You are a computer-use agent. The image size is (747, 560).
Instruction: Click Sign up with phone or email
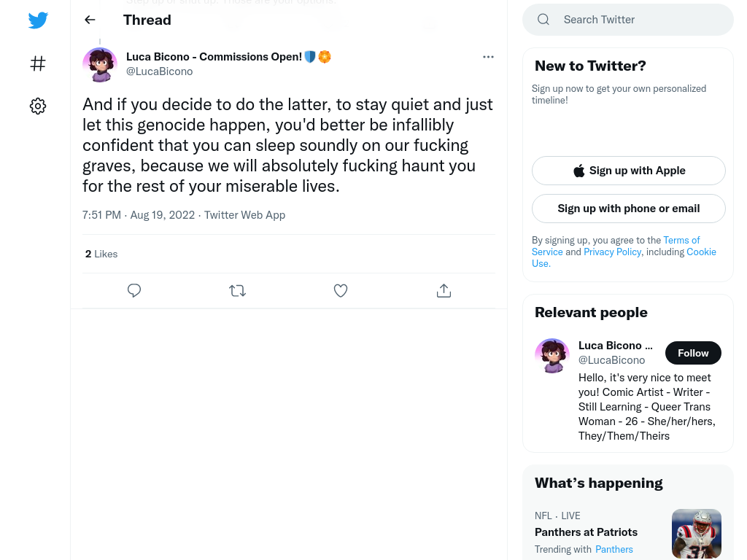(628, 209)
